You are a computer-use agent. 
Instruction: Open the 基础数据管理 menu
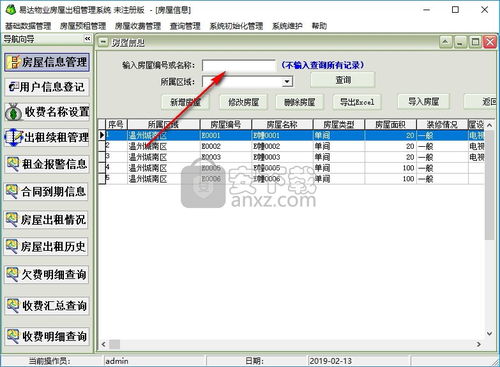(x=28, y=26)
